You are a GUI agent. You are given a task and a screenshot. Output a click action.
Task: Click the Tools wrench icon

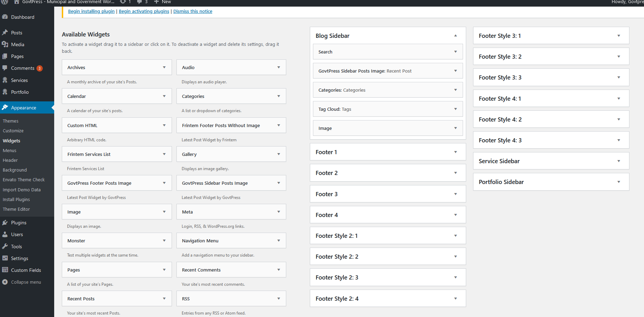(5, 246)
